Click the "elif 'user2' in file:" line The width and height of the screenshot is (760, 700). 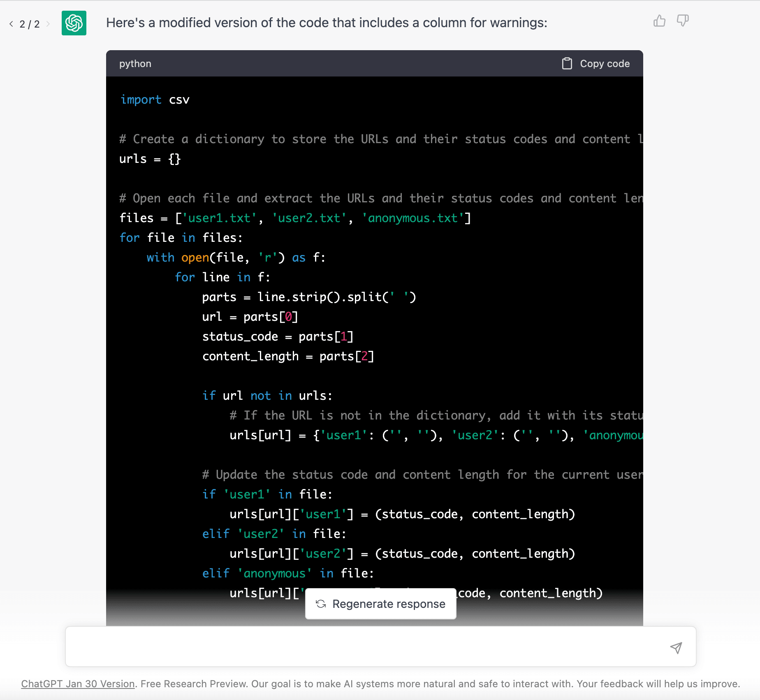coord(274,534)
